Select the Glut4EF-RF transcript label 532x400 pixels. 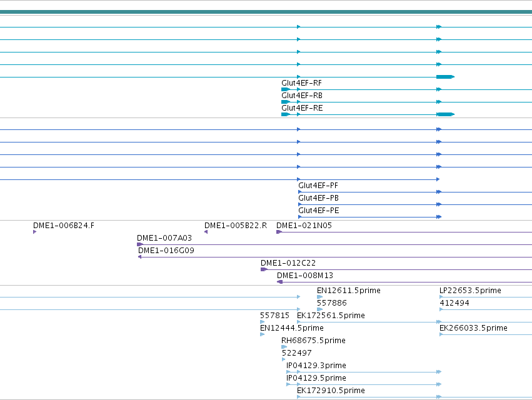pyautogui.click(x=301, y=83)
